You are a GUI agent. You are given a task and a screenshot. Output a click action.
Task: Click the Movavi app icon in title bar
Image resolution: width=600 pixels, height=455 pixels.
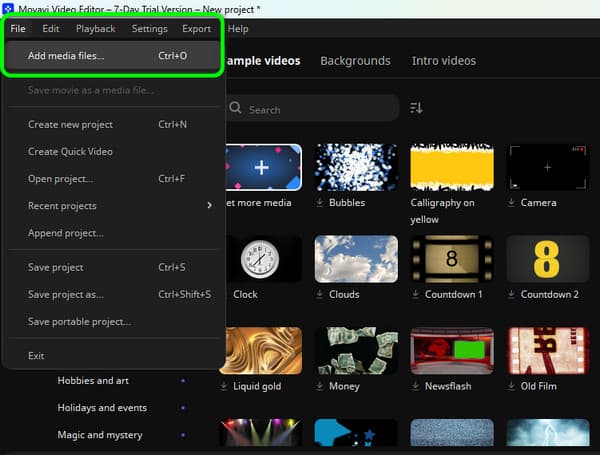pyautogui.click(x=8, y=8)
